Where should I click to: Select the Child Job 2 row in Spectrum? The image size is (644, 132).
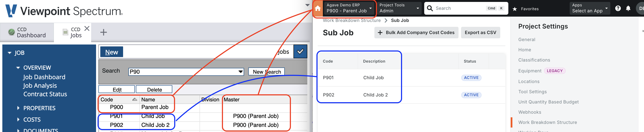pos(155,125)
